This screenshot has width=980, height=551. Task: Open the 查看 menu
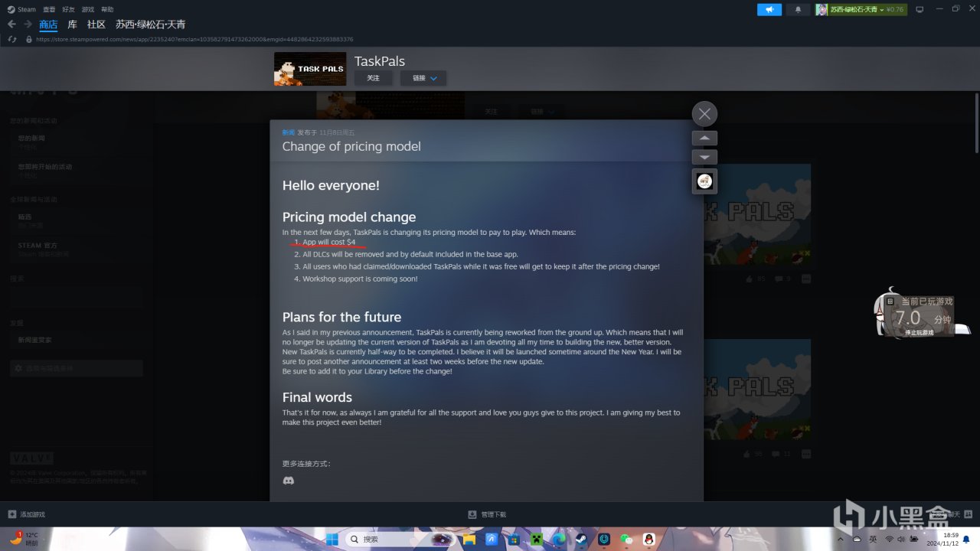(49, 9)
